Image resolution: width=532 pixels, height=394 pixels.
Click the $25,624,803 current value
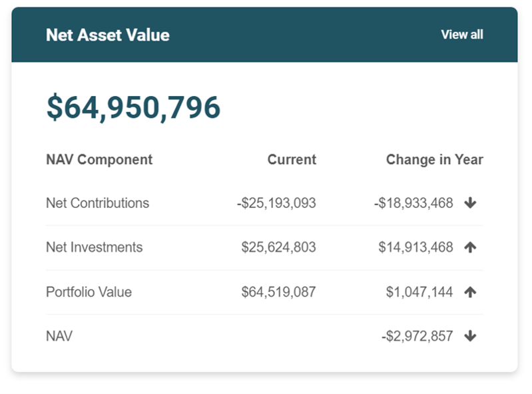tap(278, 247)
